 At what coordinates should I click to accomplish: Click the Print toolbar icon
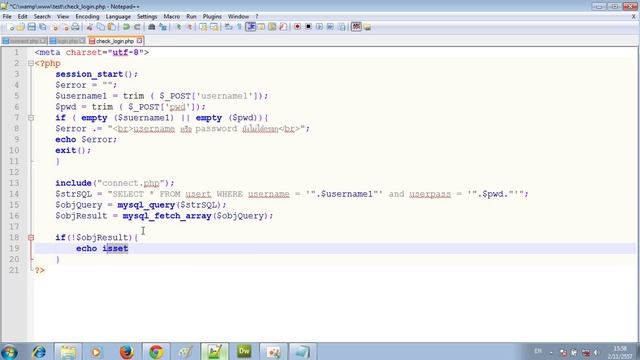76,27
